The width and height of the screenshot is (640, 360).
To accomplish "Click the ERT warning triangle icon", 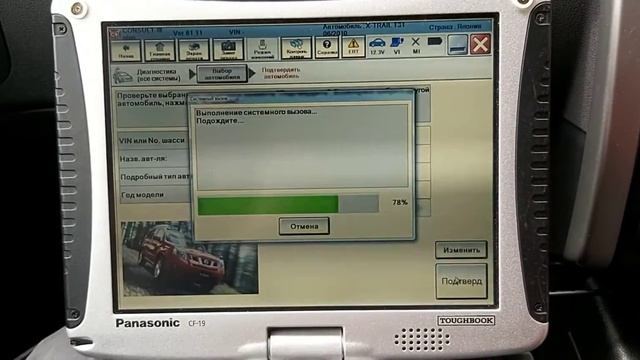I will pos(353,47).
